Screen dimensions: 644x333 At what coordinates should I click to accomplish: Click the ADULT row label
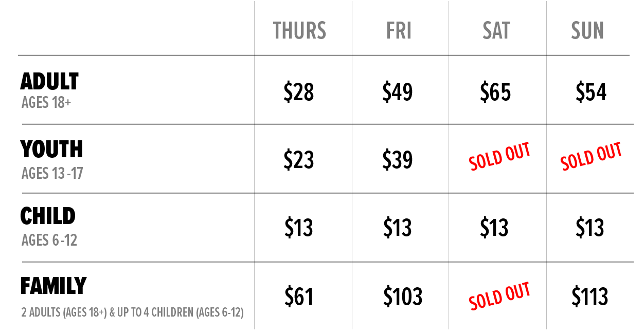[x=49, y=82]
